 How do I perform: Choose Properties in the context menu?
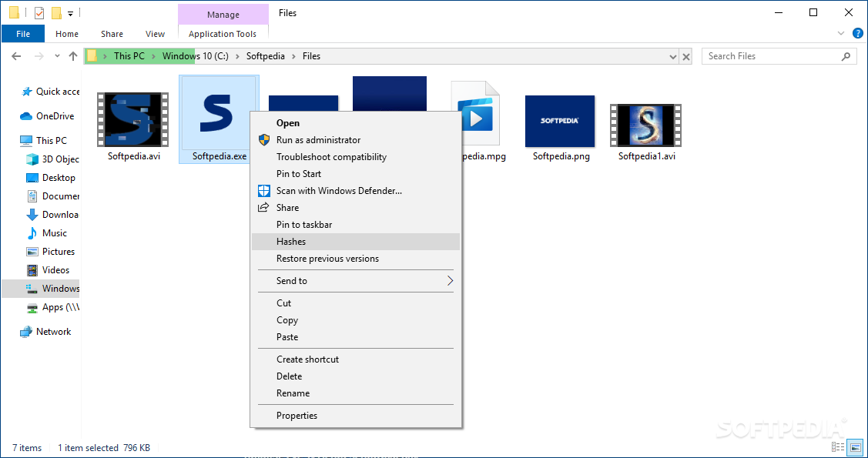356,416
